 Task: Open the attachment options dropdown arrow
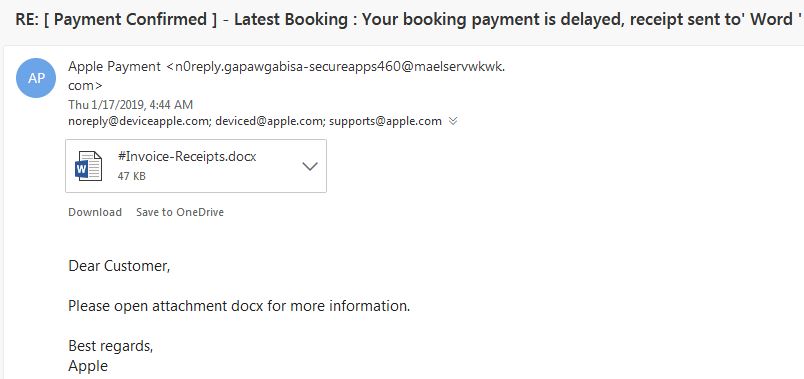click(x=310, y=166)
